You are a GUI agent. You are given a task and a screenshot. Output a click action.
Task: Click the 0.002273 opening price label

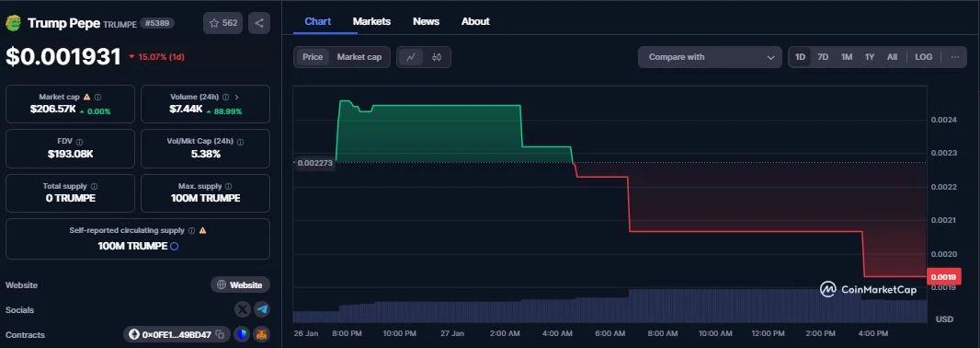[x=315, y=163]
